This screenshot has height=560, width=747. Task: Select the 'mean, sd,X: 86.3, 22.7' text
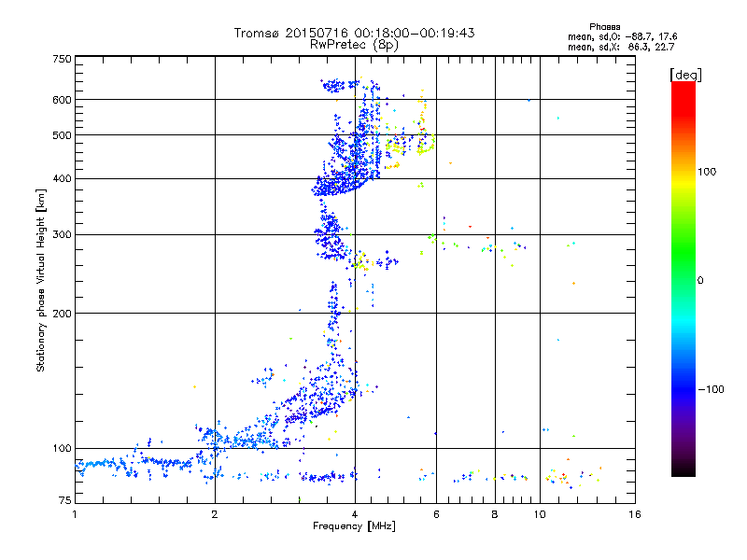621,47
